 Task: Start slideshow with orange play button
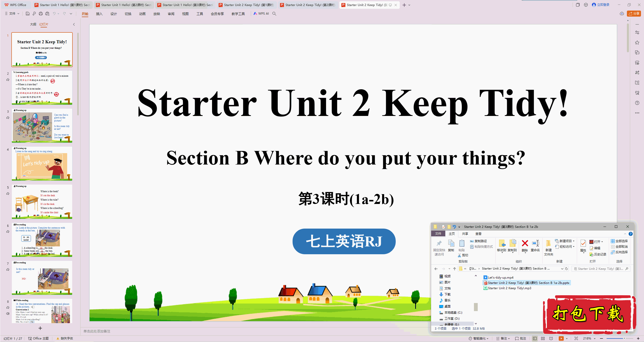(x=561, y=338)
